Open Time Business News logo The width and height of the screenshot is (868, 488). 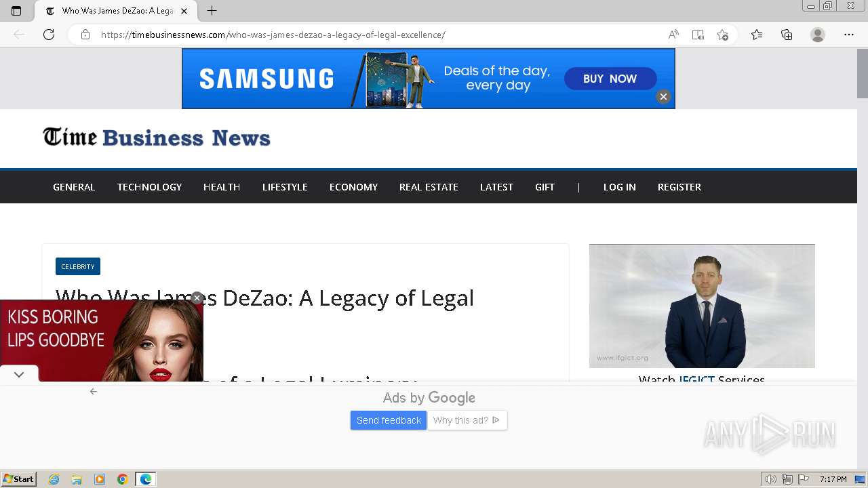coord(157,138)
